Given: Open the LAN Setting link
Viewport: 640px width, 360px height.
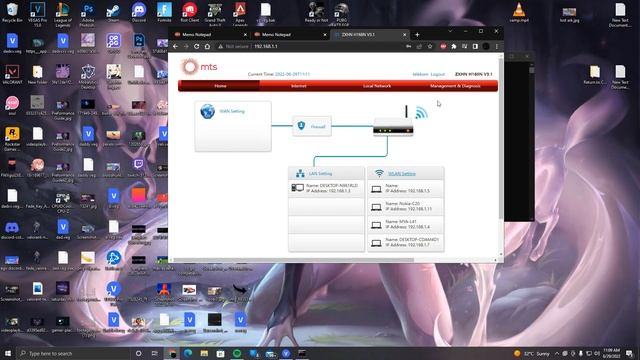Looking at the screenshot, I should point(320,173).
